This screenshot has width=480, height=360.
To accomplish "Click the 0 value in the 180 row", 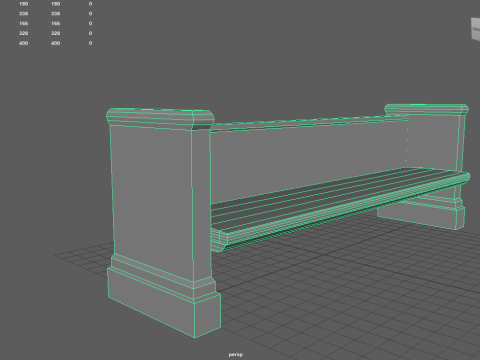I will point(90,4).
